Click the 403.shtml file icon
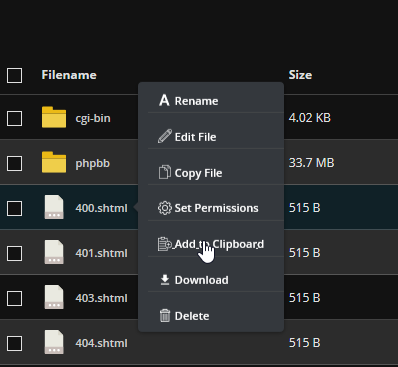The height and width of the screenshot is (367, 398). 54,297
